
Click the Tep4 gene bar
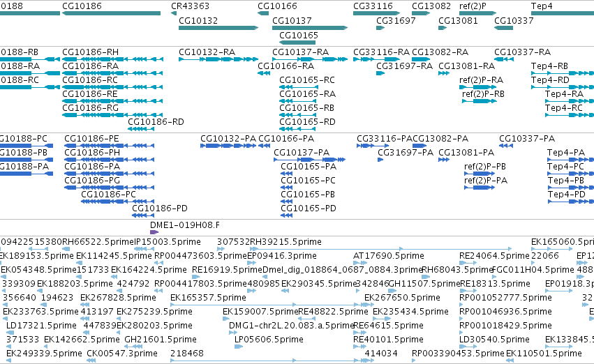[x=563, y=13]
